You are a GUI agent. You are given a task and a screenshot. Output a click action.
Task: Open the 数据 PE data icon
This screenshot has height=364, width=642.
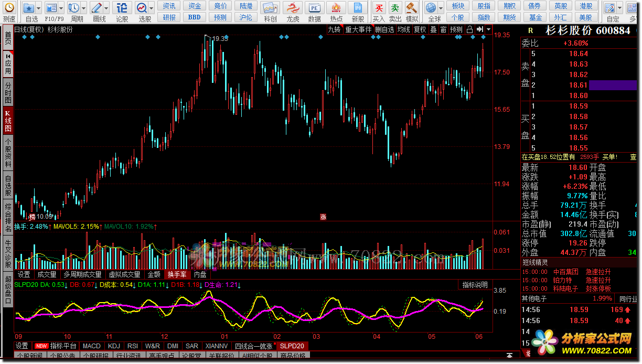tap(314, 8)
